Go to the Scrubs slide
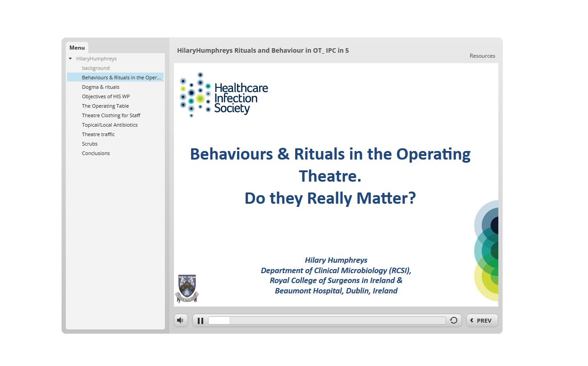 click(x=90, y=144)
